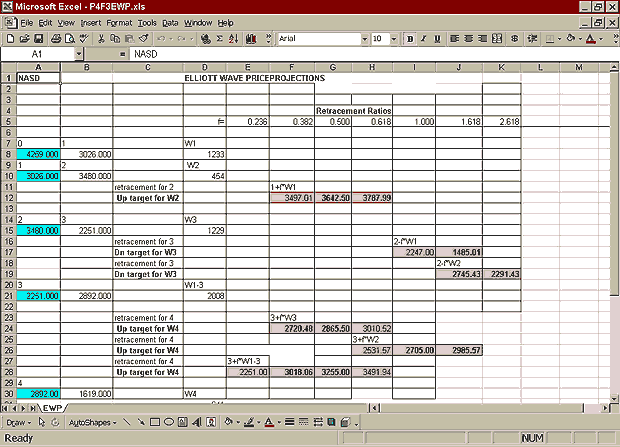This screenshot has height=447, width=620.
Task: Save the workbook with floppy icon
Action: [x=38, y=38]
